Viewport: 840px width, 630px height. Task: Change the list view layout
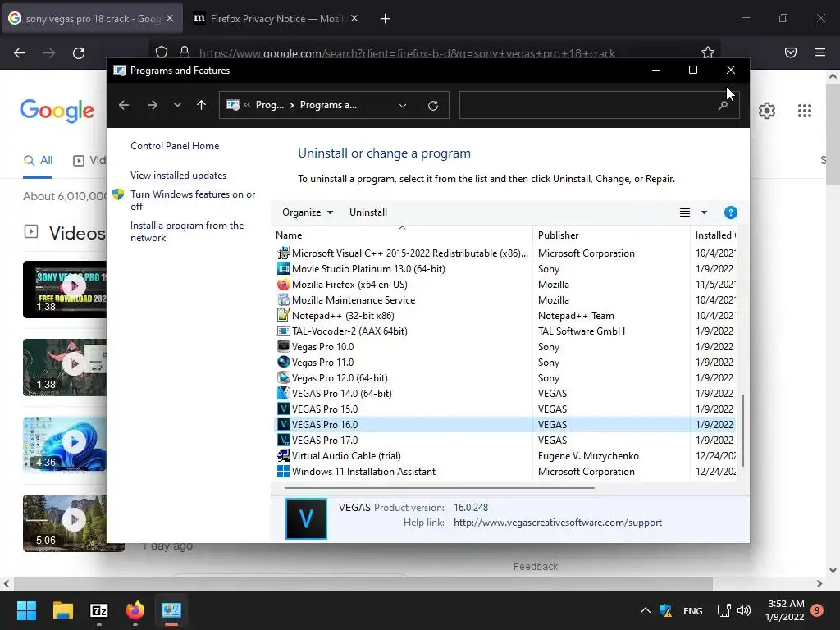[685, 212]
